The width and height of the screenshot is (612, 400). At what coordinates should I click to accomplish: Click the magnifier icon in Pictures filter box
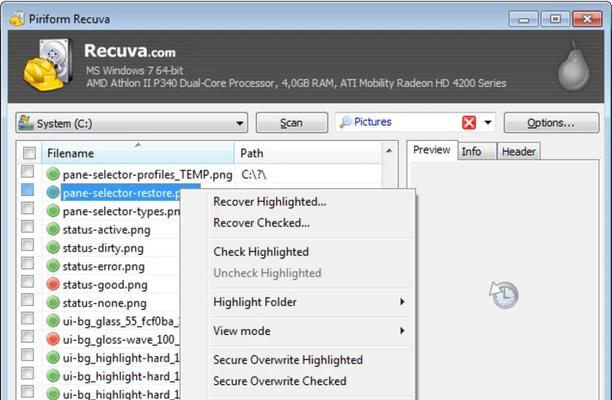coord(345,122)
